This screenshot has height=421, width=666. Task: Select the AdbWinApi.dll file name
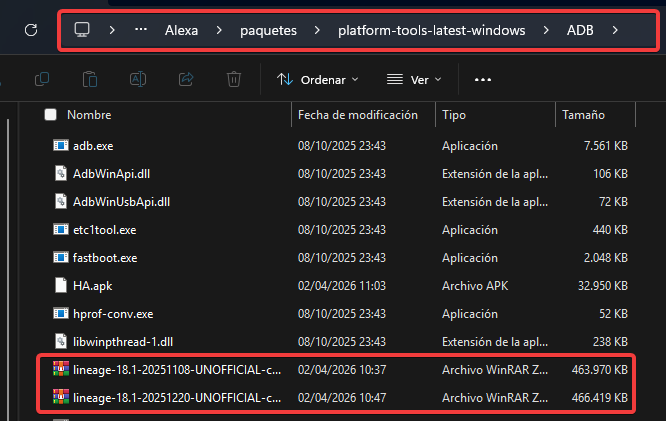click(x=111, y=174)
